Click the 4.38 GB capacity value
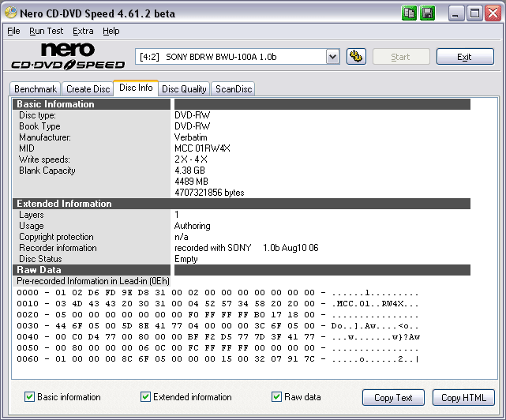506x420 pixels. pyautogui.click(x=189, y=171)
